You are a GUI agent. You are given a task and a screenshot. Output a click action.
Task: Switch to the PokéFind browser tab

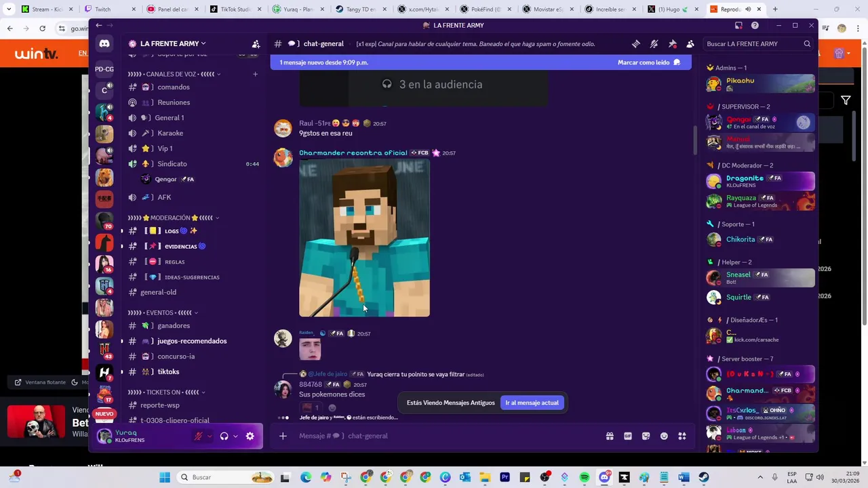tap(486, 9)
